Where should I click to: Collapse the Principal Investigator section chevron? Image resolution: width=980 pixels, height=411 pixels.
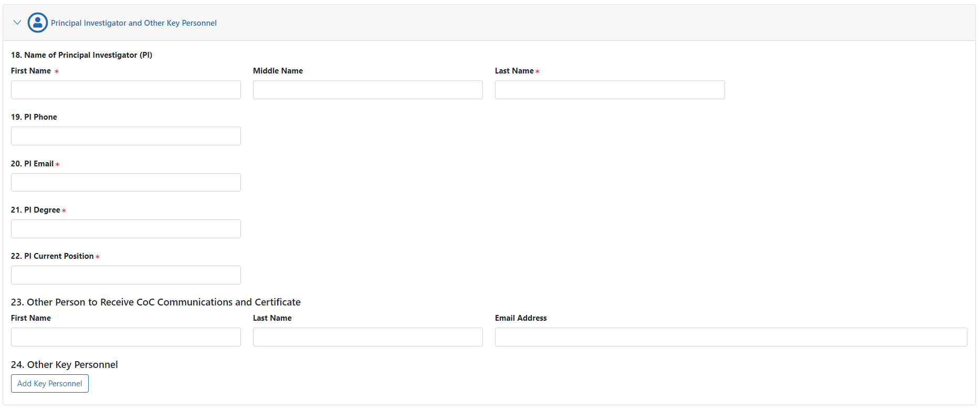(17, 23)
